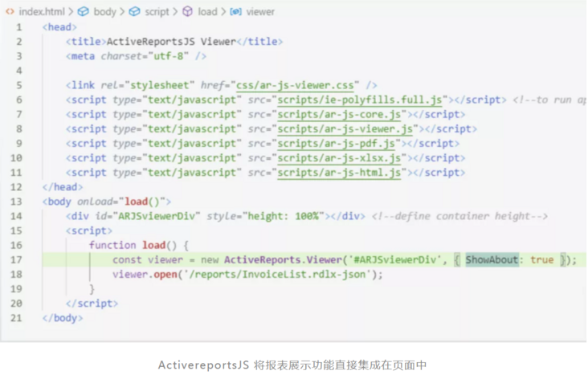This screenshot has width=588, height=379.
Task: Click the body breadcrumb cube icon
Action: (x=83, y=11)
